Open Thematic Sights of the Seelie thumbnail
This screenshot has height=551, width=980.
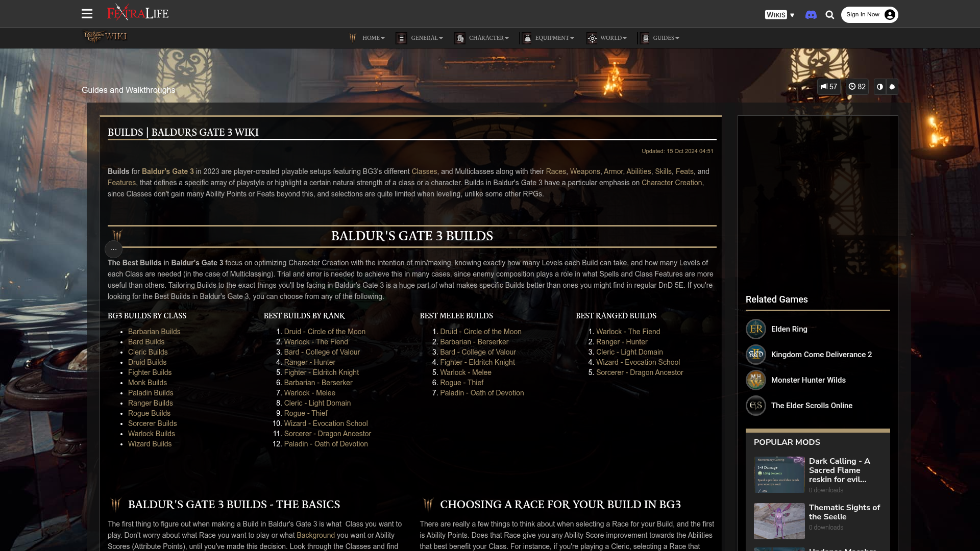pos(779,521)
